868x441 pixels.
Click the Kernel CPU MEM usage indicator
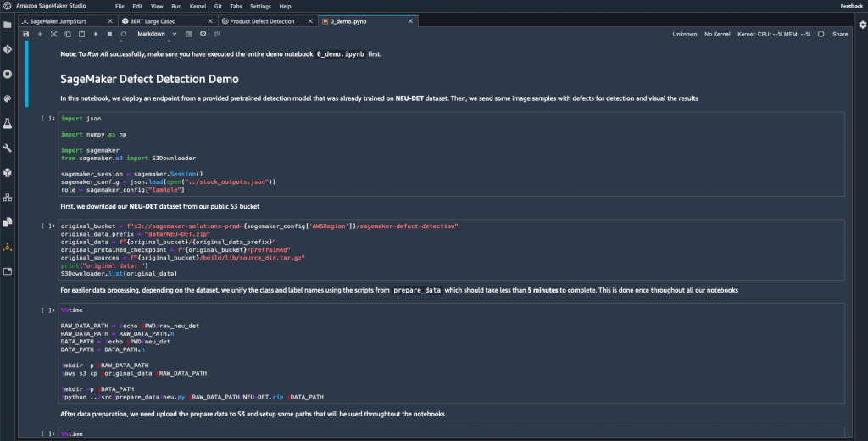tap(773, 35)
